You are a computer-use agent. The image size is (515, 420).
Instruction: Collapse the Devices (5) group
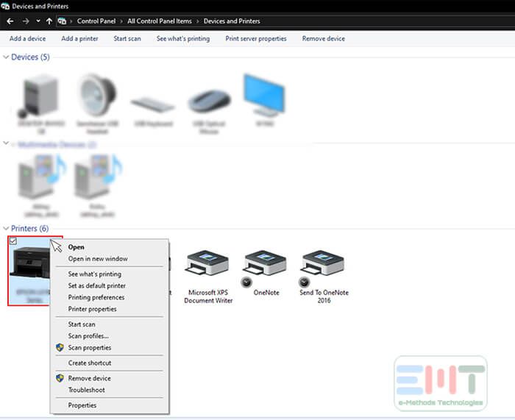pos(7,57)
